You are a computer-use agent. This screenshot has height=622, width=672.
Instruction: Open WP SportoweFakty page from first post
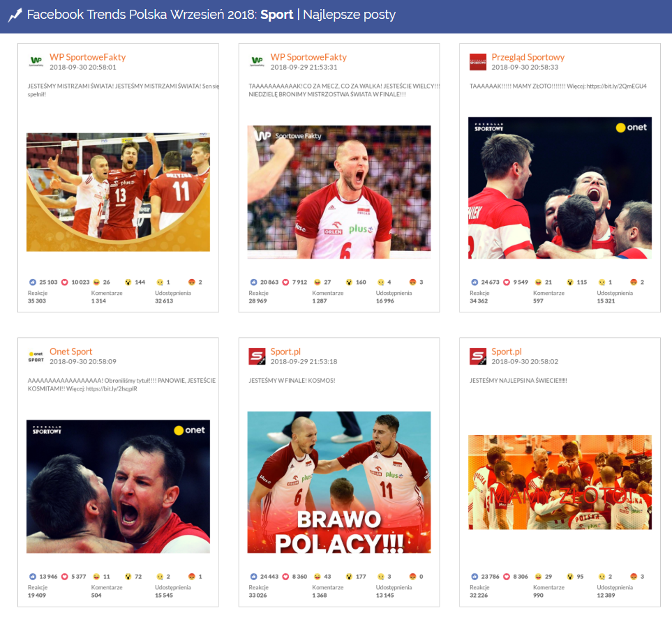tap(87, 57)
